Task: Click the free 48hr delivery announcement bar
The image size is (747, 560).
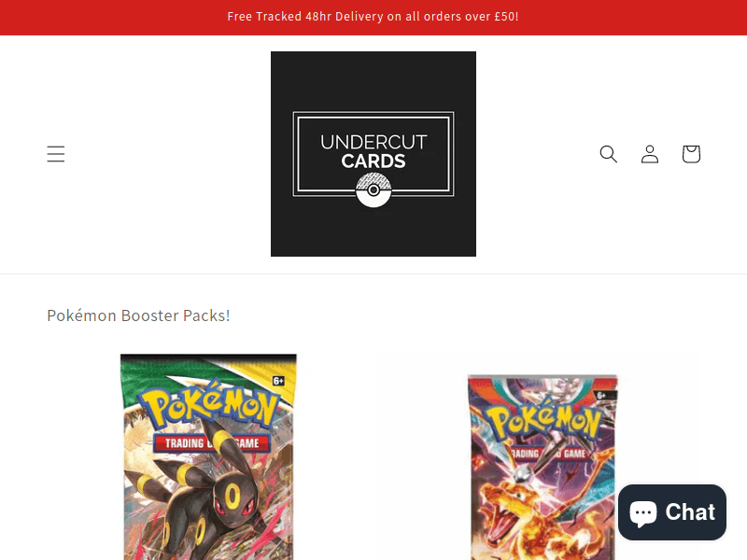Action: click(373, 17)
